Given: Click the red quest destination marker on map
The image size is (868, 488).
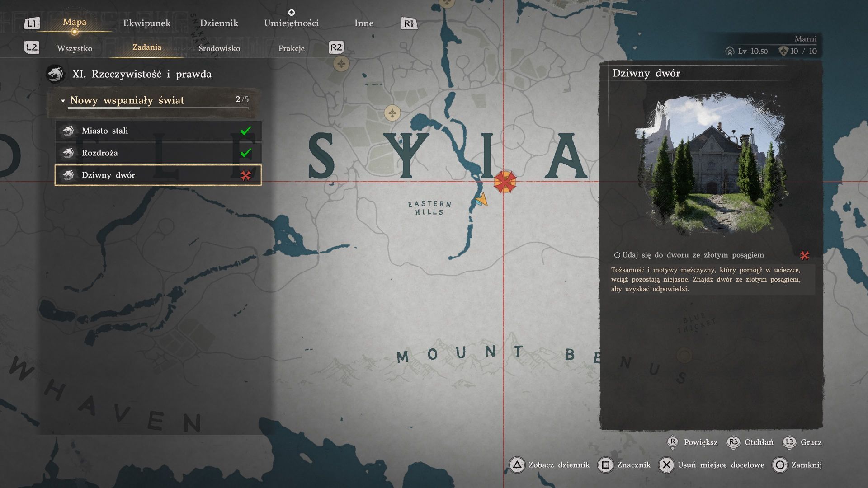Looking at the screenshot, I should (505, 182).
